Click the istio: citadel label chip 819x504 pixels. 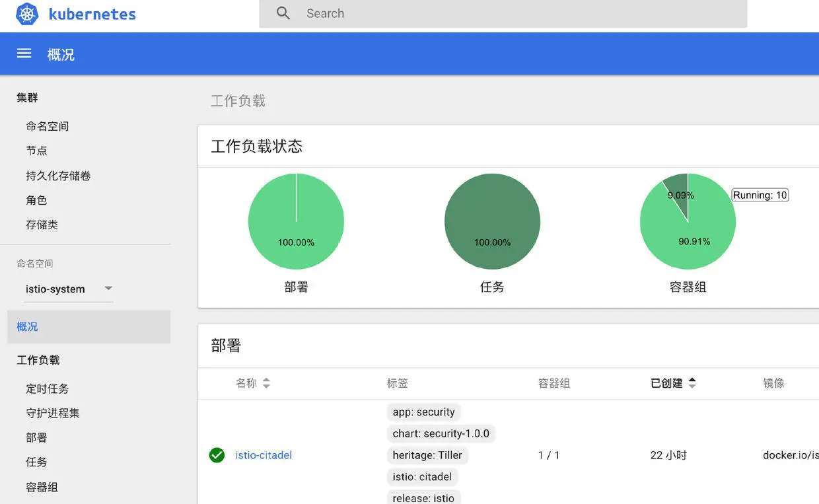pyautogui.click(x=423, y=477)
